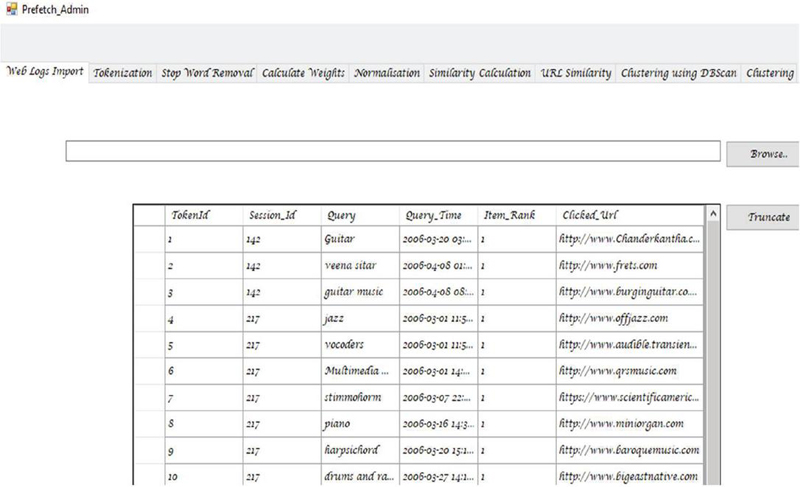Viewport: 800px width, 487px height.
Task: Select Session_Id 217 in the piano row
Action: (282, 424)
